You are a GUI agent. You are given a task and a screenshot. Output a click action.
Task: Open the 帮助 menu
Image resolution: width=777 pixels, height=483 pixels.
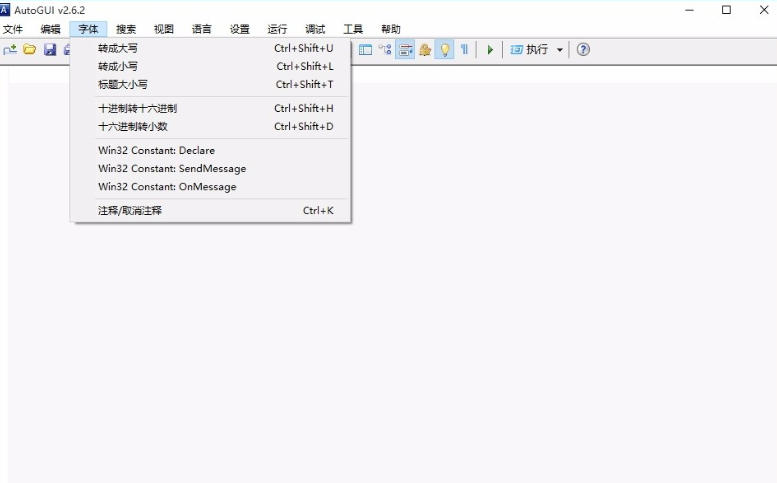pyautogui.click(x=390, y=29)
